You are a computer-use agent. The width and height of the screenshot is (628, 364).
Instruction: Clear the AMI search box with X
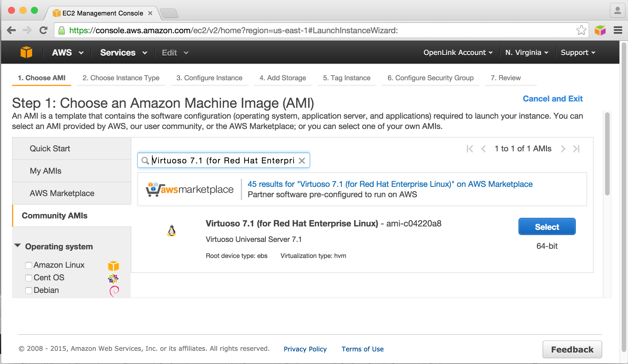[302, 161]
